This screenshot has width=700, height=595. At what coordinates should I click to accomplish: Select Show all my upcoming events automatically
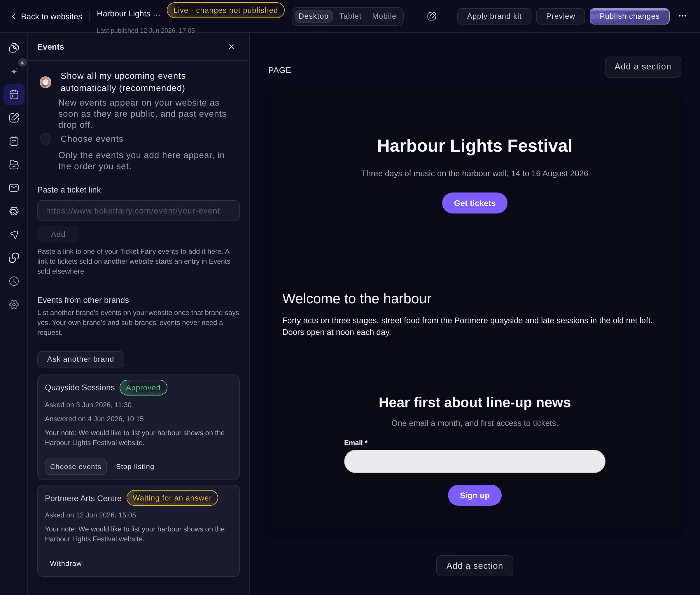tap(45, 82)
